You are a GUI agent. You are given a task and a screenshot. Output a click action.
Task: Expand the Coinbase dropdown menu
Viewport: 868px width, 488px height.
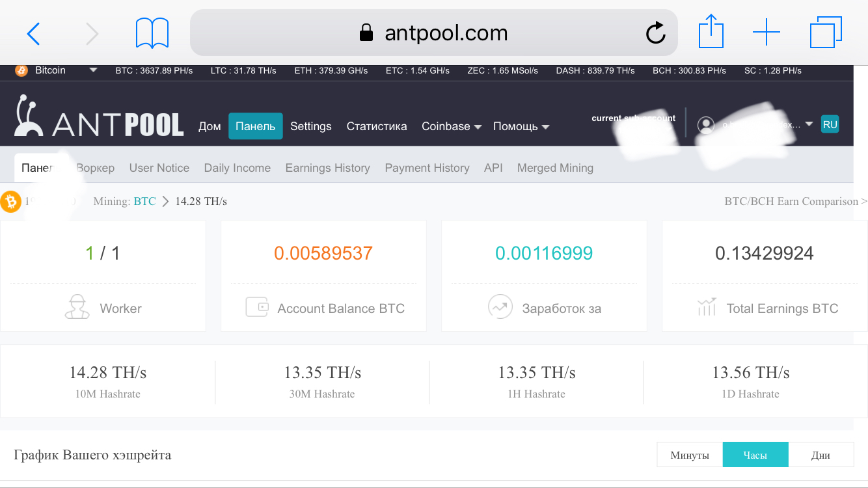pos(452,126)
